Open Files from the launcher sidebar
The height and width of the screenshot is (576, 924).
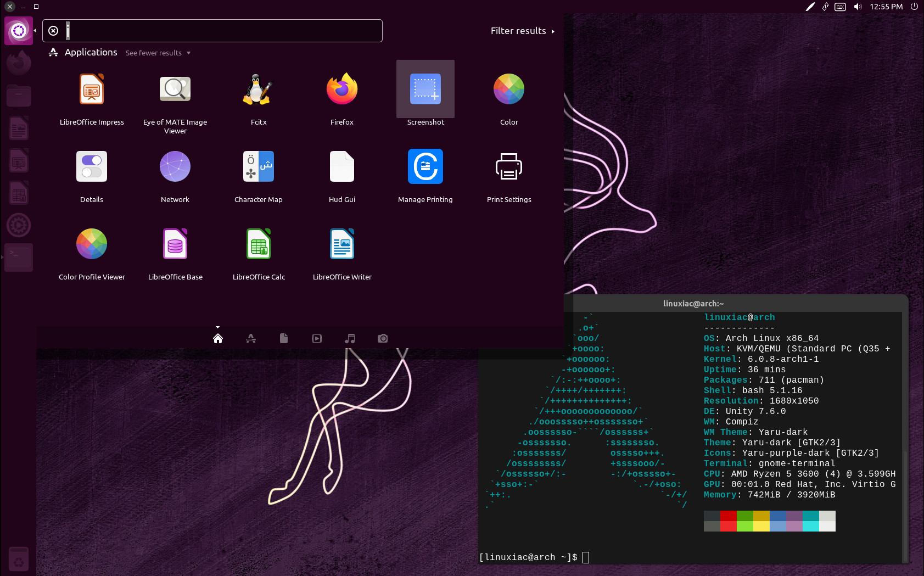point(19,96)
